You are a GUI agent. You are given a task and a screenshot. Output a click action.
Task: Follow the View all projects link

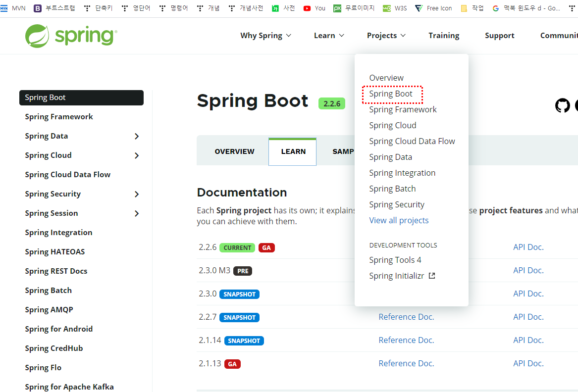coord(399,220)
